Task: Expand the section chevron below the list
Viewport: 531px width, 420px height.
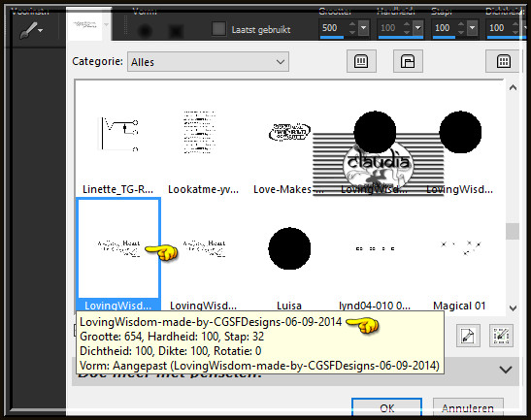Action: [506, 370]
